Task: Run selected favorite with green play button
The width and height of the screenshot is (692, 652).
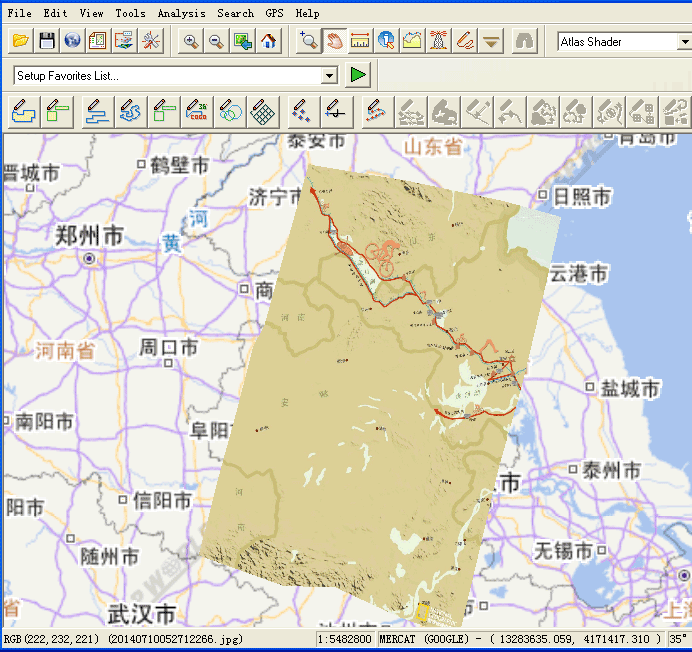Action: 357,75
